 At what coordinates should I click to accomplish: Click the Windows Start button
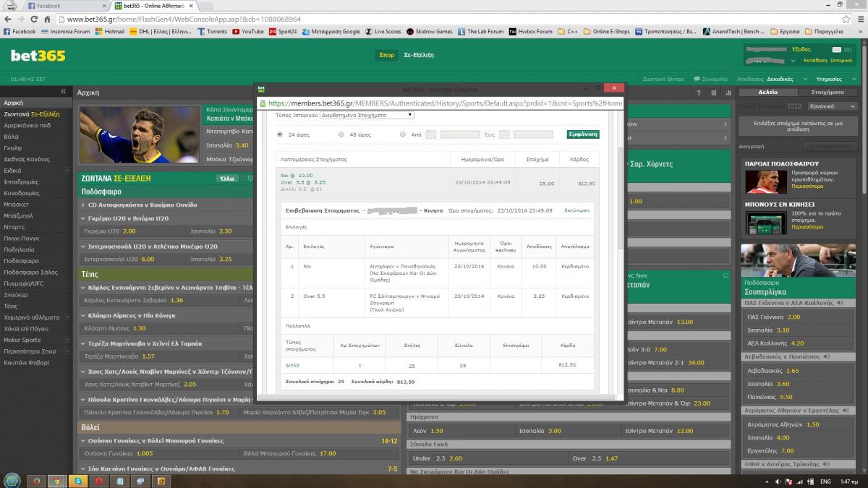point(12,480)
